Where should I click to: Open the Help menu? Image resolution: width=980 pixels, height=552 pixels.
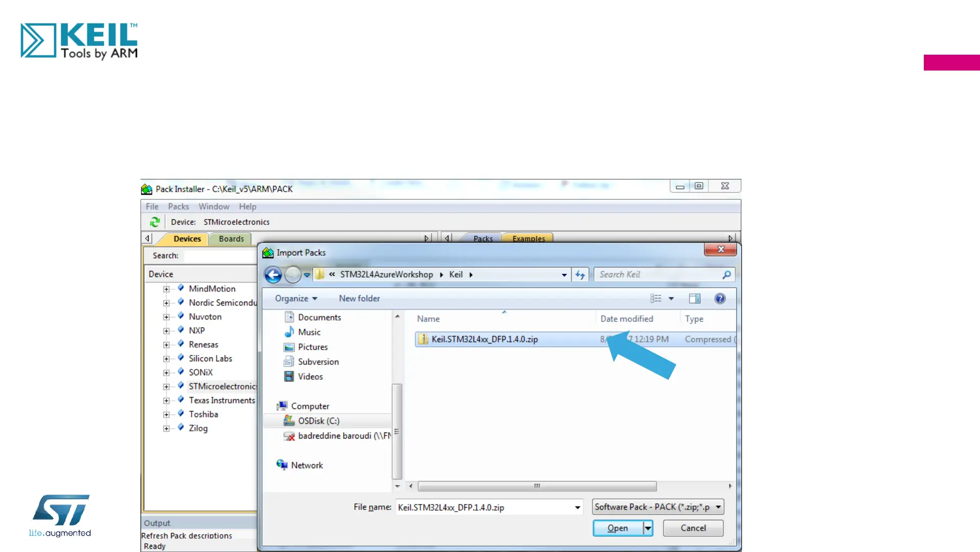248,206
